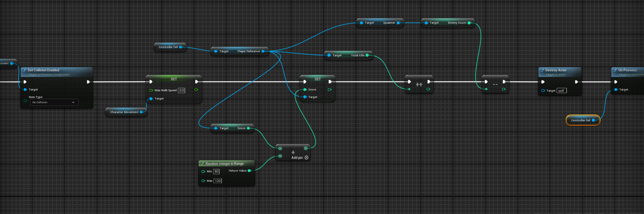This screenshot has height=214, width=644.
Task: Click decrement -- node exec output pin
Action: coord(504,82)
